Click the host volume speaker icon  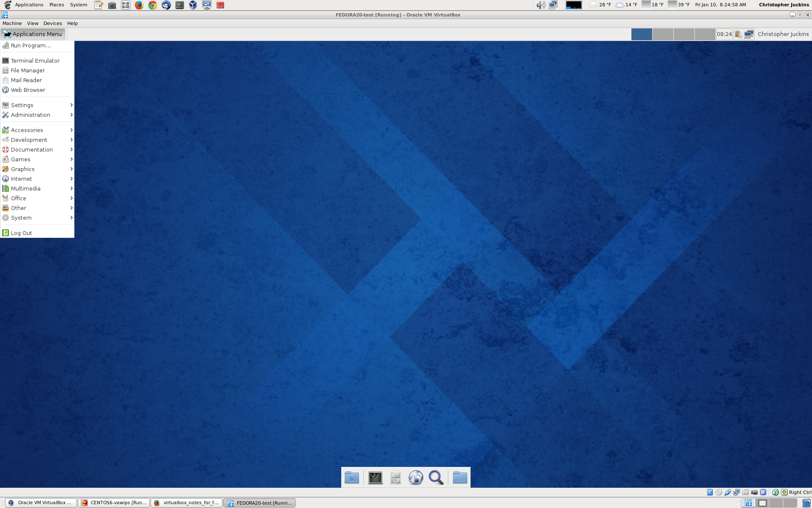(540, 5)
